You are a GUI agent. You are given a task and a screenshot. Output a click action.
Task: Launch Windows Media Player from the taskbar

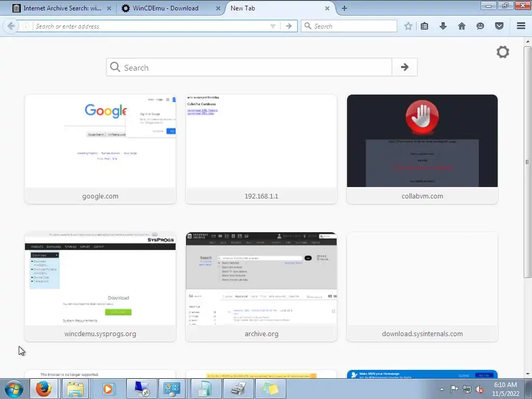[108, 389]
